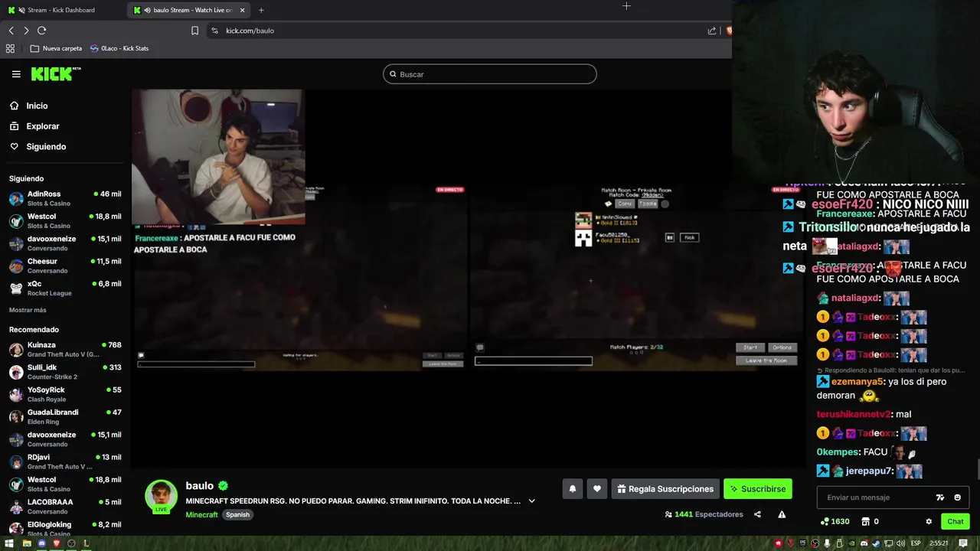Open ElGlogloking recommended channel
The height and width of the screenshot is (551, 980).
65,528
